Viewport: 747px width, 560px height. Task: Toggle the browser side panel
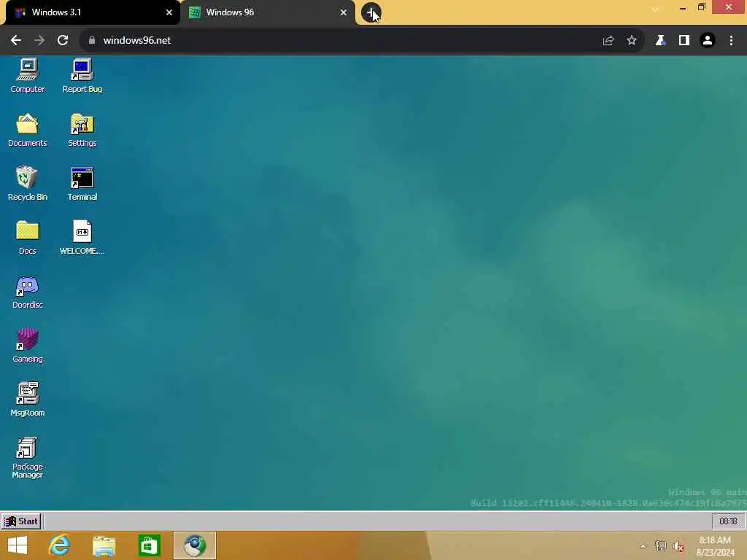tap(684, 41)
